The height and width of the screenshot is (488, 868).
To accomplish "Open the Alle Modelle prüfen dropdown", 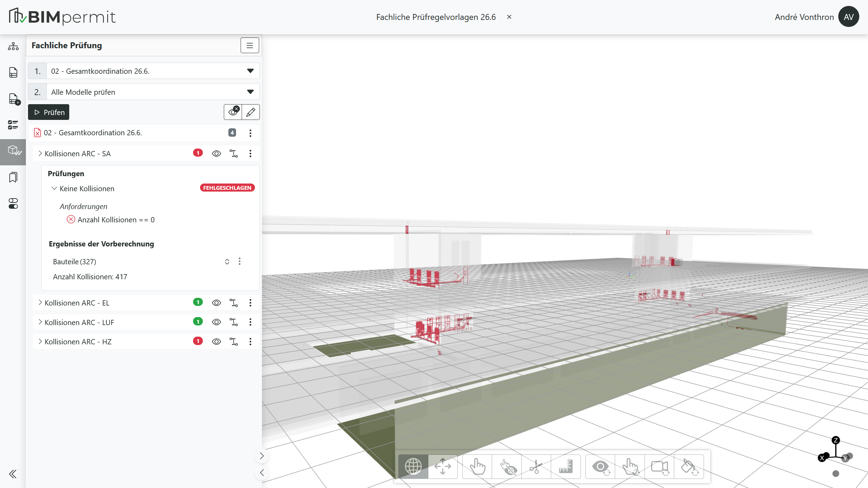I will (144, 92).
